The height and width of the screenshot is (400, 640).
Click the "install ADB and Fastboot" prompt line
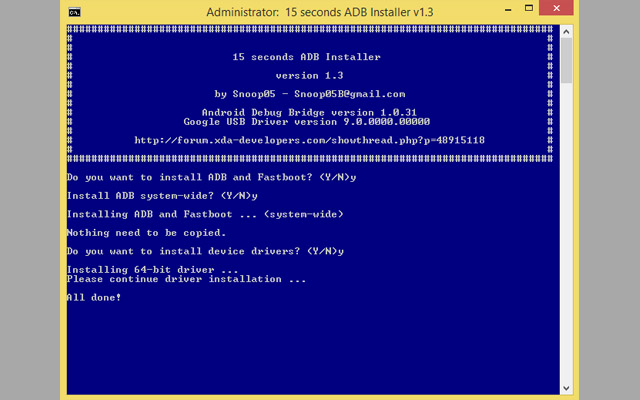click(x=211, y=177)
